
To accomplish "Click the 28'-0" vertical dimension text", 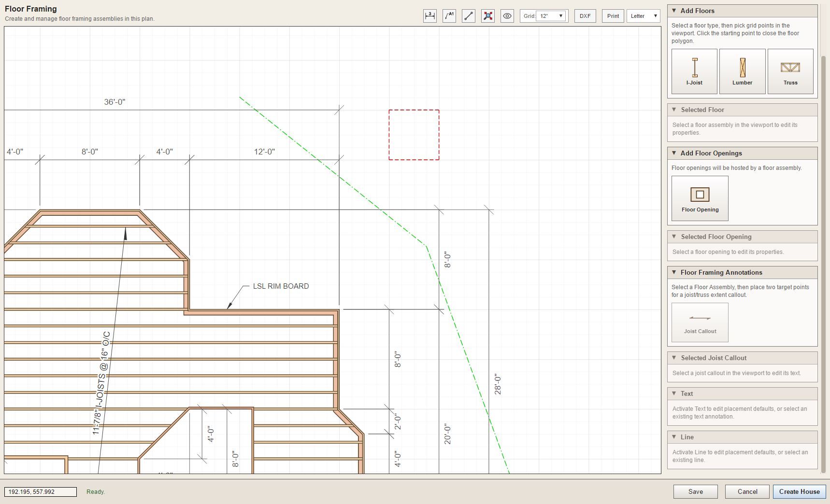I will 498,384.
